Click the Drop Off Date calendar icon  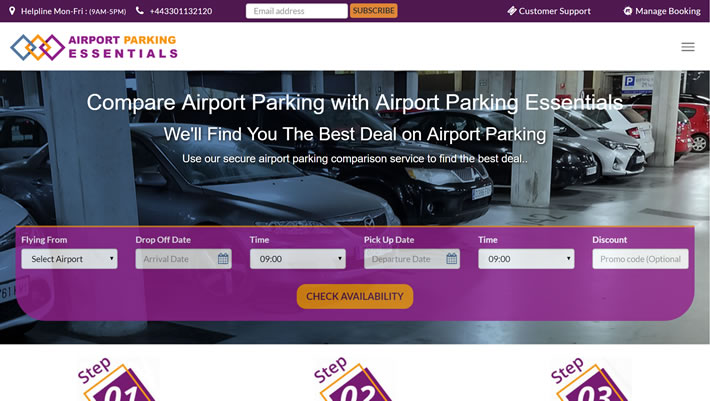(x=223, y=259)
